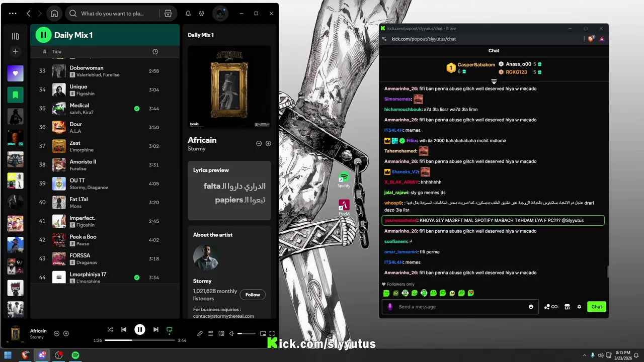
Task: Adjust the Spotify volume slider
Action: [247, 333]
